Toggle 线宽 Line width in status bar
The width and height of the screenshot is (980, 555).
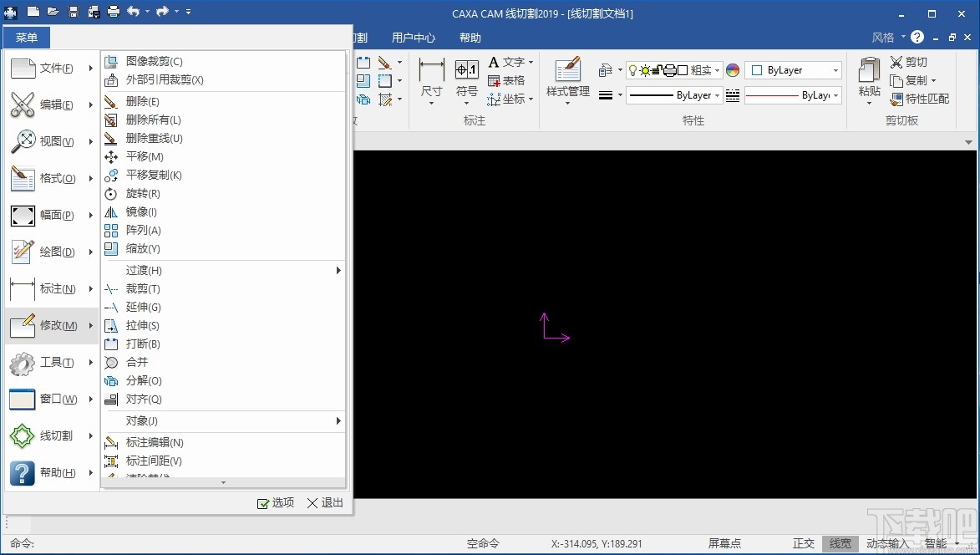click(840, 544)
